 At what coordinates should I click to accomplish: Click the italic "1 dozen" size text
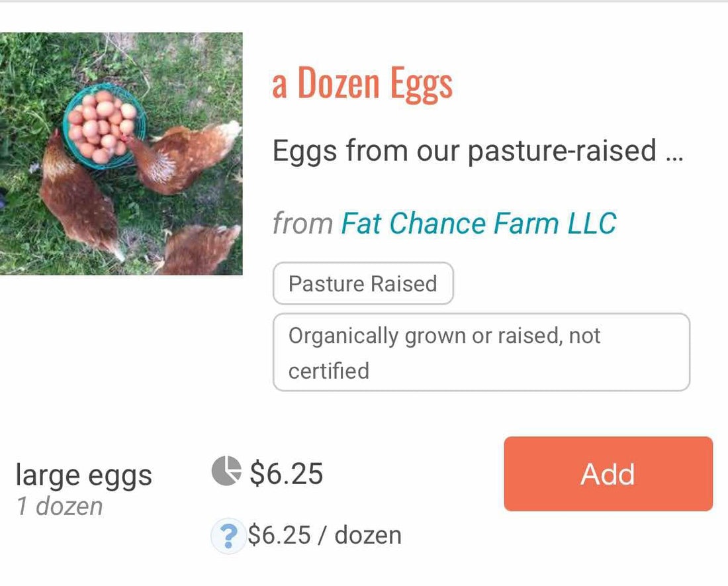(60, 507)
